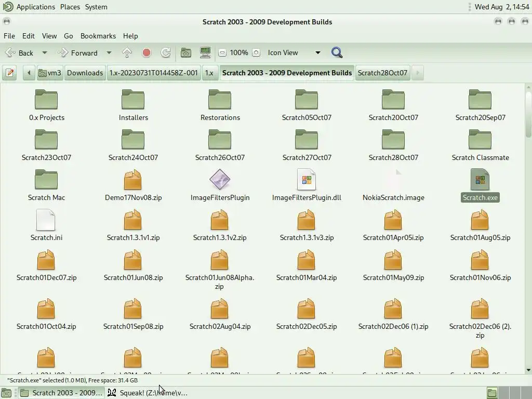Open the Applications system menu
This screenshot has height=399, width=532.
pos(36,7)
